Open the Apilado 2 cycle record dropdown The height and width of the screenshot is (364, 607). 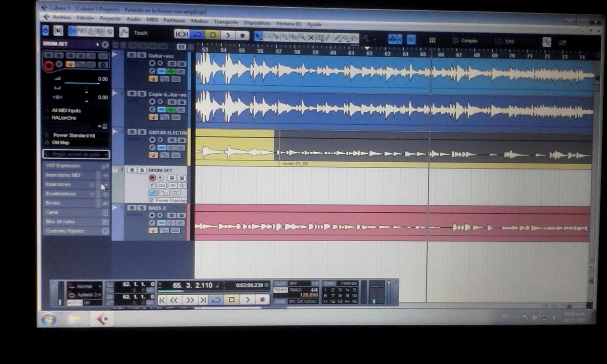coord(85,295)
